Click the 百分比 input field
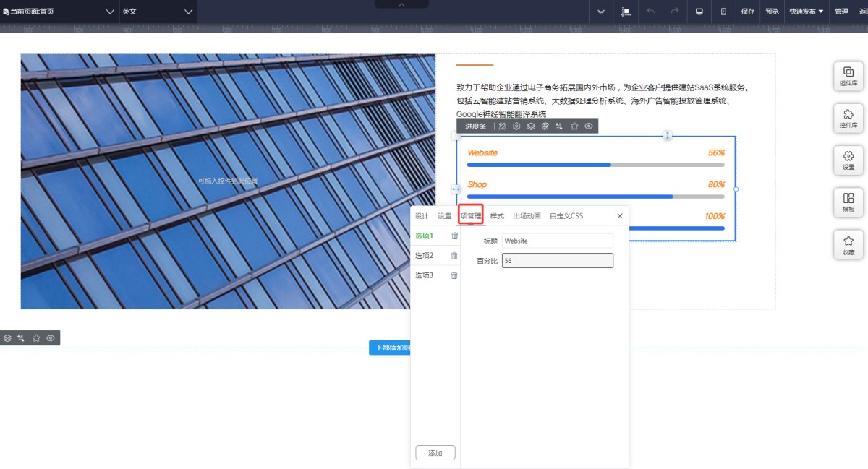The width and height of the screenshot is (868, 469). [557, 261]
